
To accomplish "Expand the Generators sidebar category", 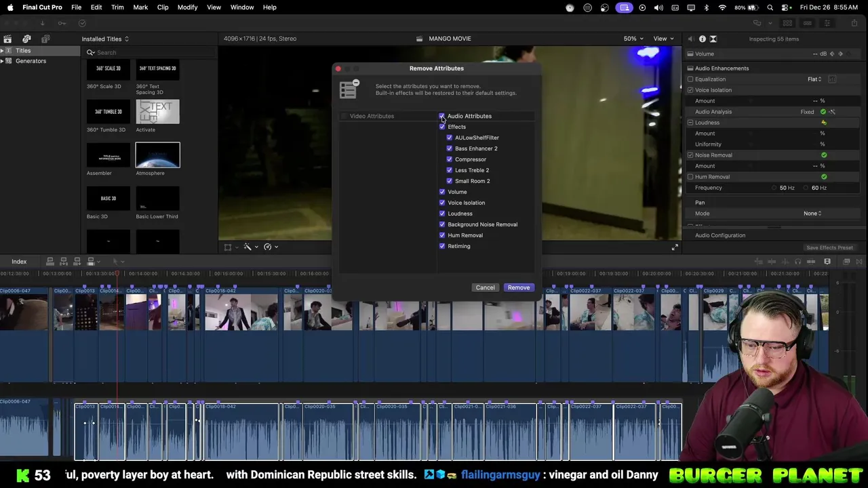I will (x=2, y=61).
